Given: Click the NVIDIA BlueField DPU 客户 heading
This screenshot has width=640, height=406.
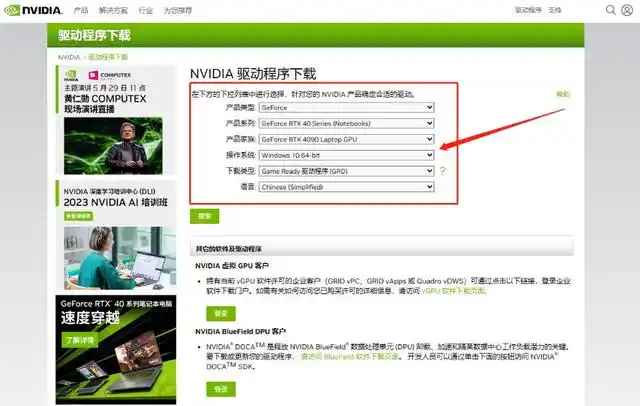Looking at the screenshot, I should point(241,331).
